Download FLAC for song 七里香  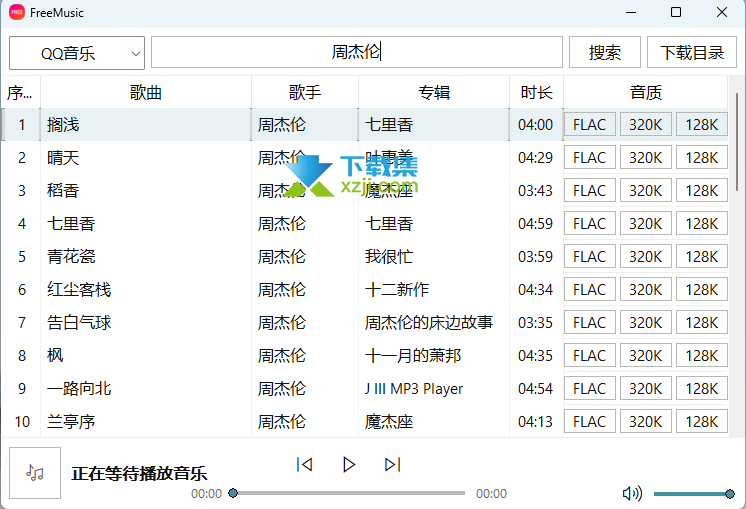point(590,223)
